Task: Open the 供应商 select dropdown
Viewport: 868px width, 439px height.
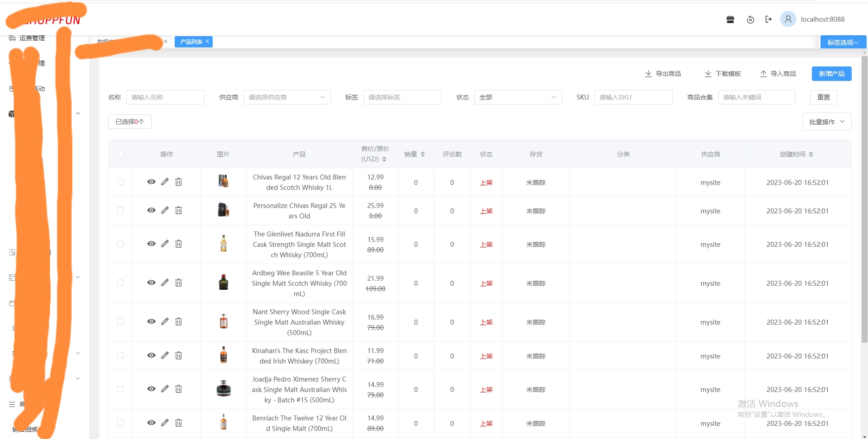Action: point(287,97)
